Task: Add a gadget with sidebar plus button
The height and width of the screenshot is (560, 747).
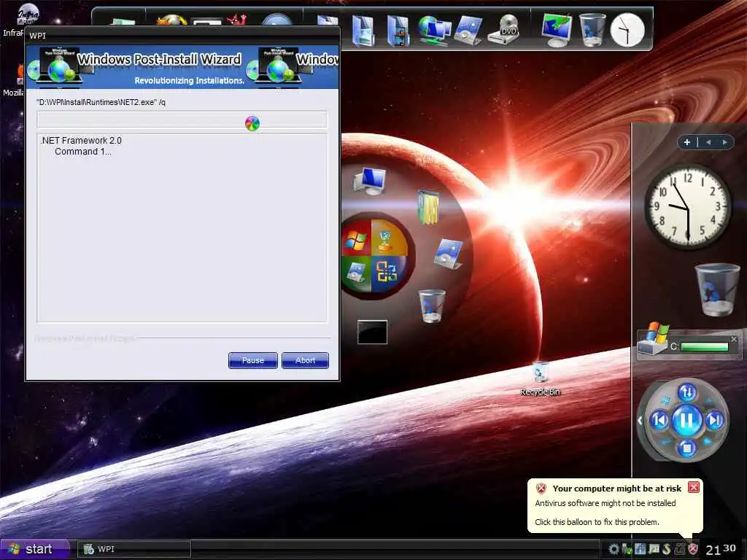Action: click(x=687, y=142)
